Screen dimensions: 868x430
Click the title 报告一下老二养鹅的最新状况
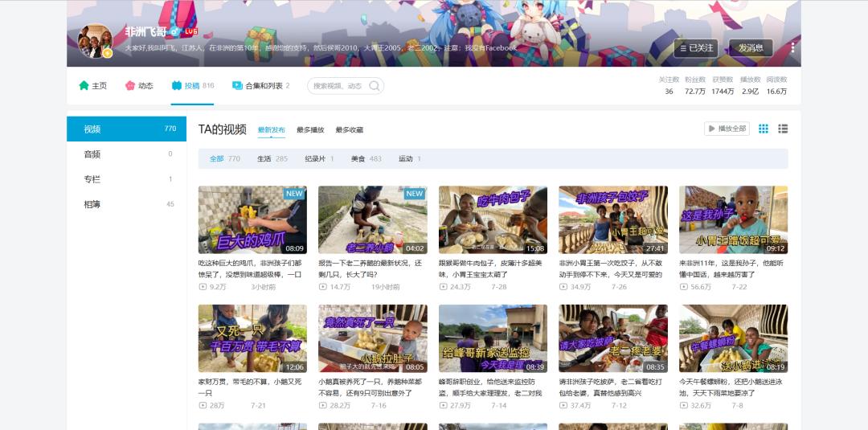tap(371, 268)
